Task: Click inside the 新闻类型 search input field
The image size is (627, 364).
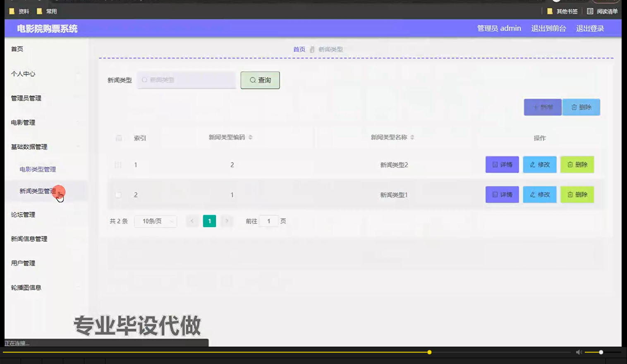Action: (186, 80)
